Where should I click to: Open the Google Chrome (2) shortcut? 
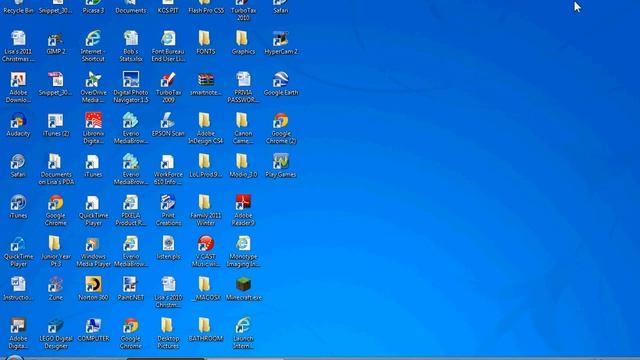tap(281, 128)
